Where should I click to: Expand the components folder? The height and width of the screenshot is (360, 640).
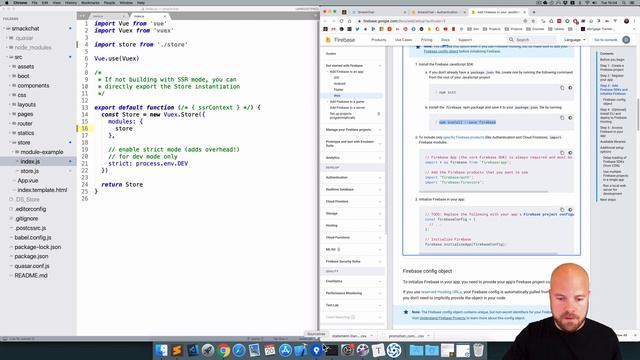33,86
